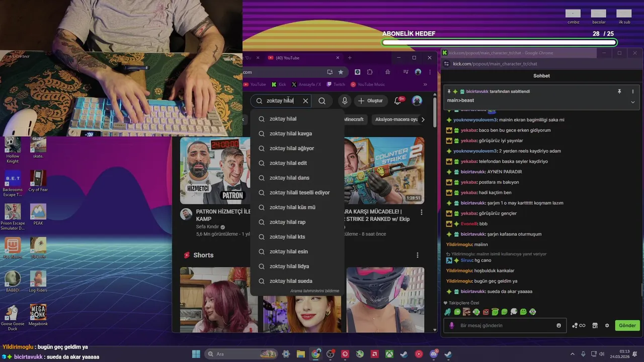Expand the pinned chat message chevron
644x362 pixels.
tap(633, 102)
